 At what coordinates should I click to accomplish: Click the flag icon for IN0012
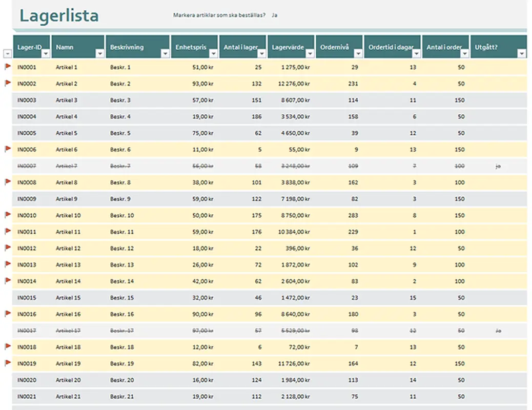tap(8, 248)
